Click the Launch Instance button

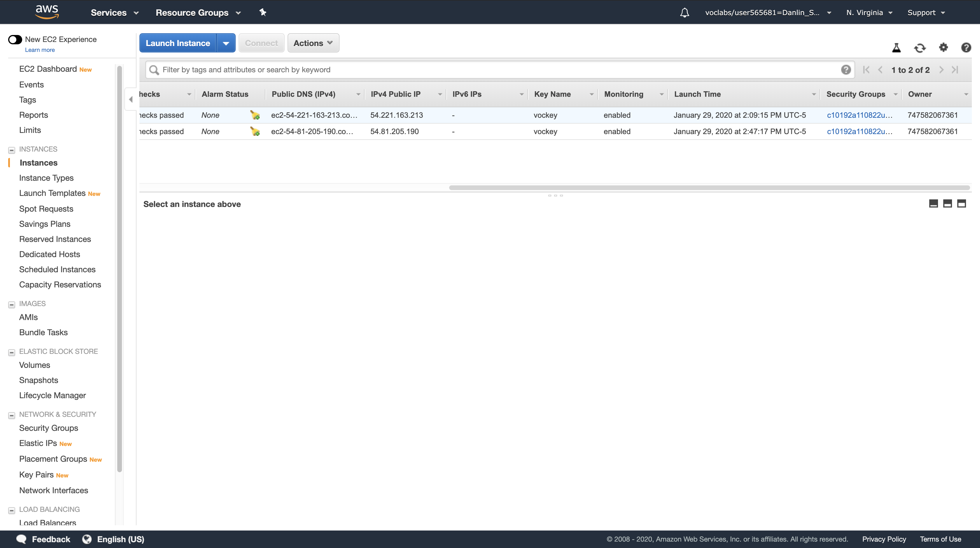click(178, 43)
